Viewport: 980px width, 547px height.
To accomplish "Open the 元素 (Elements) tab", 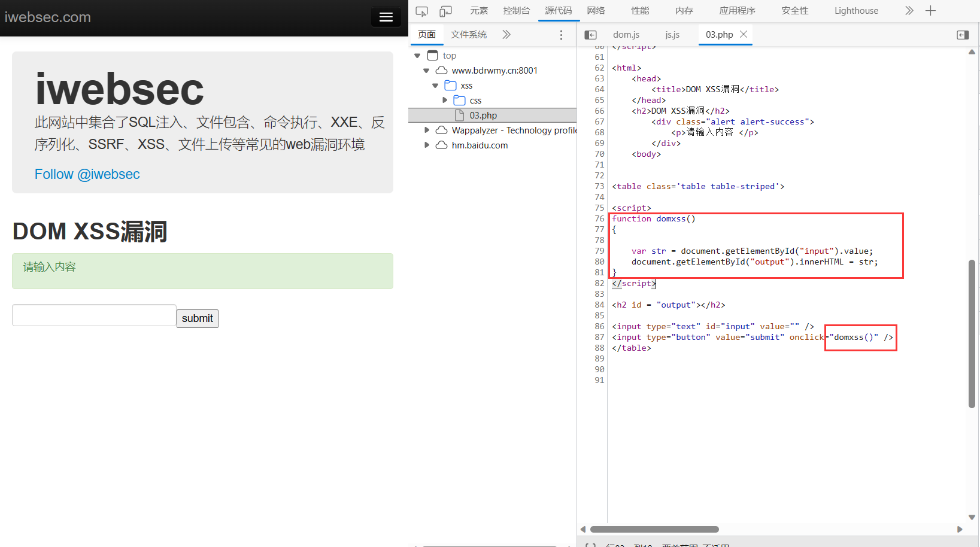I will click(479, 11).
